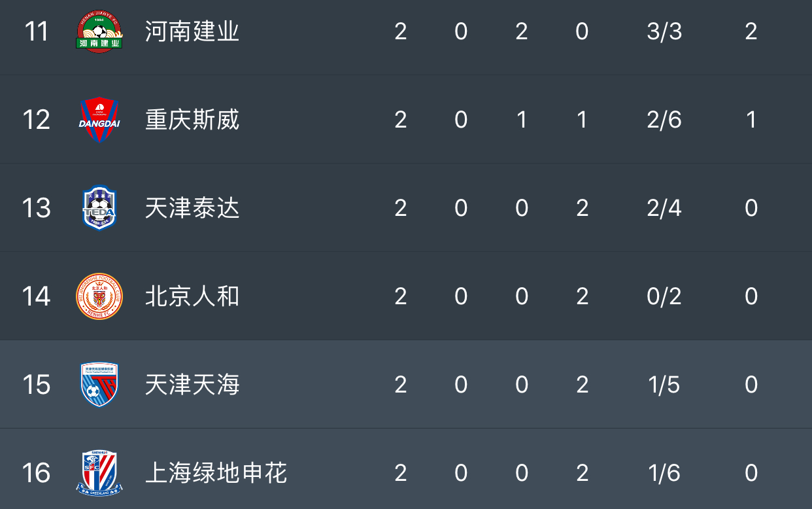Tap goals 2/6 for 重庆斯威
Screen dimensions: 812x509
[x=664, y=120]
